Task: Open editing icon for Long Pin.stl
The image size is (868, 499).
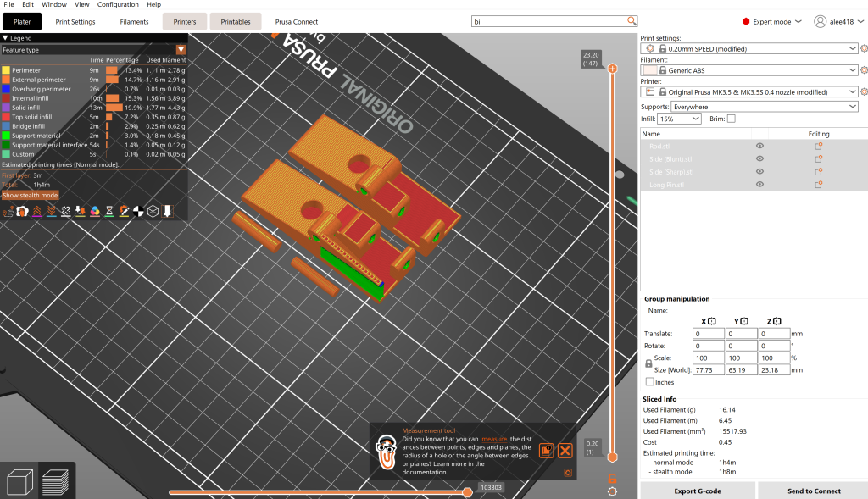Action: tap(818, 184)
